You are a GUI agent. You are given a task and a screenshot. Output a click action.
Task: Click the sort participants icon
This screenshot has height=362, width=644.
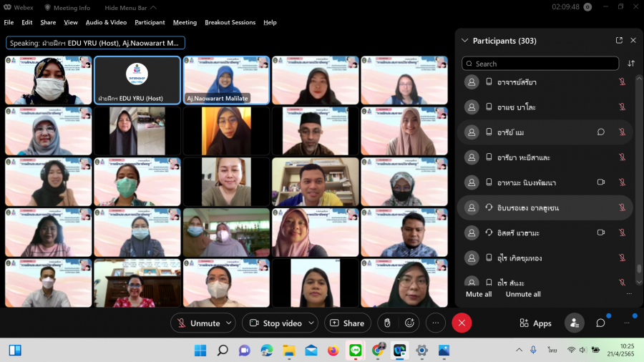pos(631,64)
